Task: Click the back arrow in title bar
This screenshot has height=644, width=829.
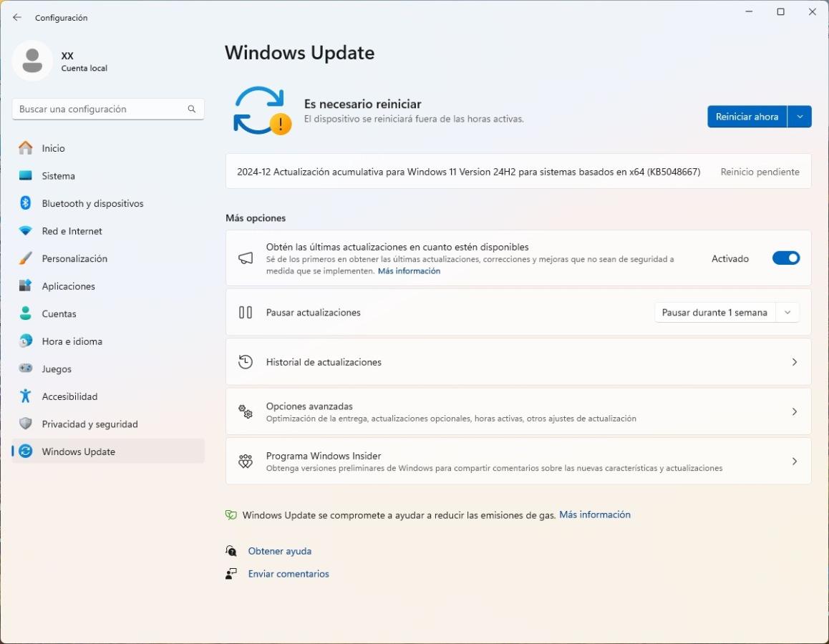Action: pos(17,17)
